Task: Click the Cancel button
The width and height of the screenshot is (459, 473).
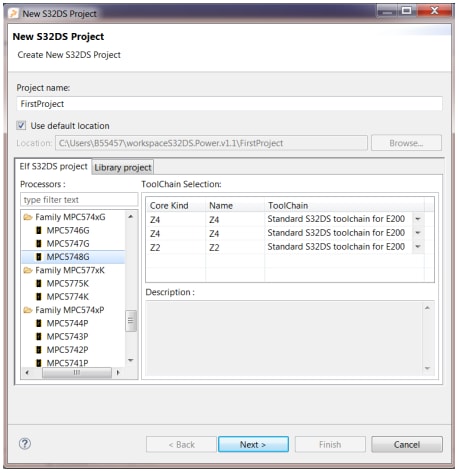Action: tap(407, 444)
